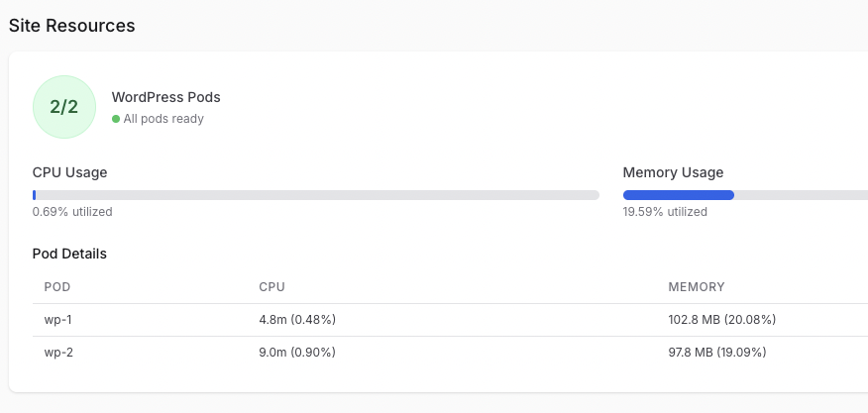Click the 2/2 pods ready circle badge
Image resolution: width=868 pixels, height=413 pixels.
coord(64,107)
